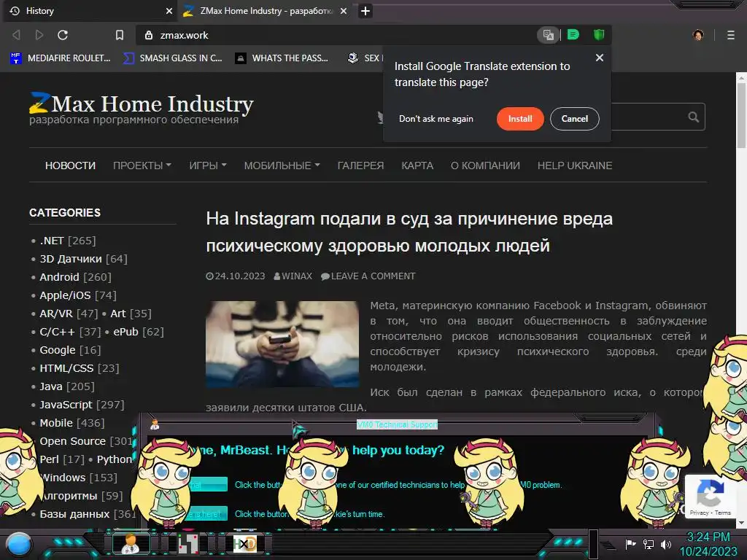Click the reCAPTCHA Privacy link
Viewport: 747px width, 560px height.
[x=699, y=513]
